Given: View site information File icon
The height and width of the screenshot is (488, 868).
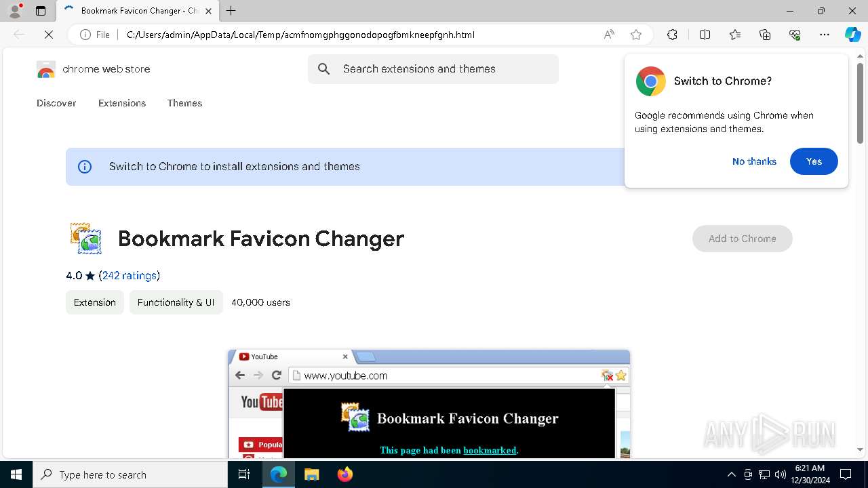Looking at the screenshot, I should pos(95,35).
